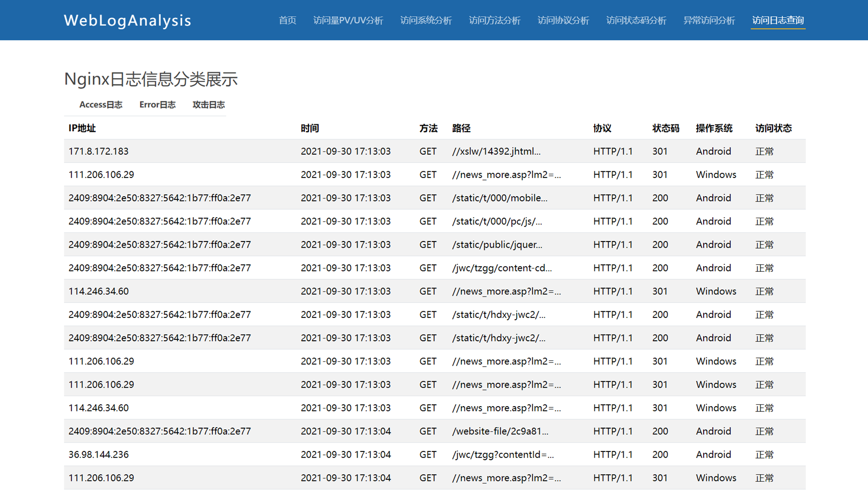Image resolution: width=868 pixels, height=494 pixels.
Task: Click the 时间 column header
Action: point(310,128)
